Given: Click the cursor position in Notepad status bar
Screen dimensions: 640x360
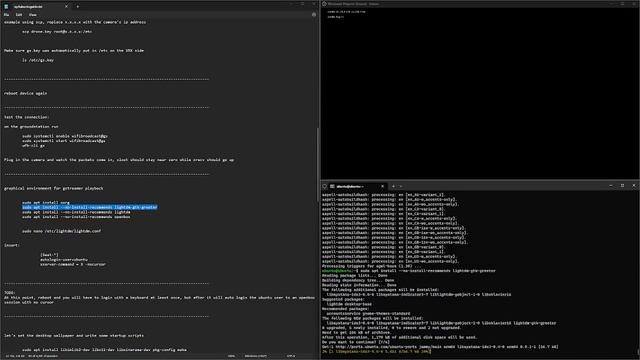Looking at the screenshot, I should coord(15,356).
